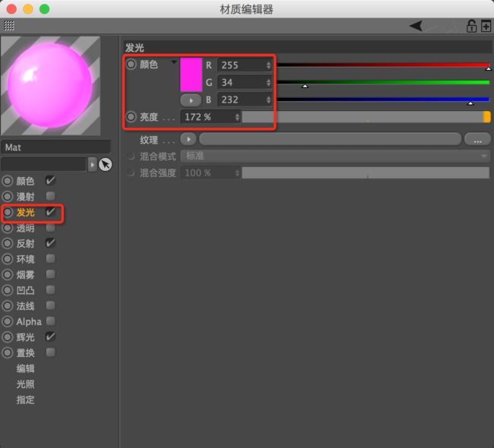Click the circle icon beside 漫射 channel
Image resolution: width=494 pixels, height=448 pixels.
pyautogui.click(x=8, y=197)
